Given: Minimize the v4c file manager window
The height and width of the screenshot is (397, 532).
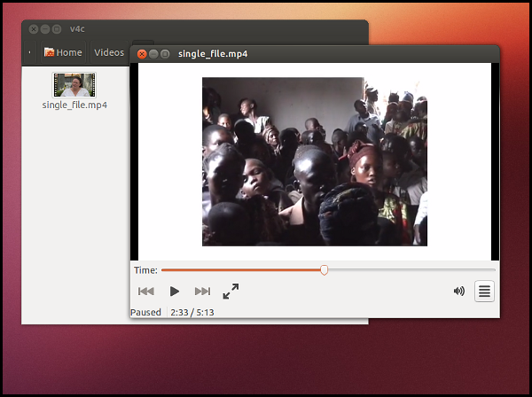Looking at the screenshot, I should [x=44, y=29].
